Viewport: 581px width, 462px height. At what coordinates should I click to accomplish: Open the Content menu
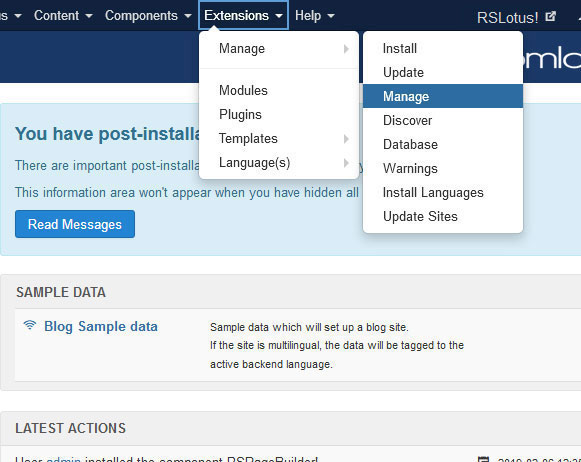point(63,16)
